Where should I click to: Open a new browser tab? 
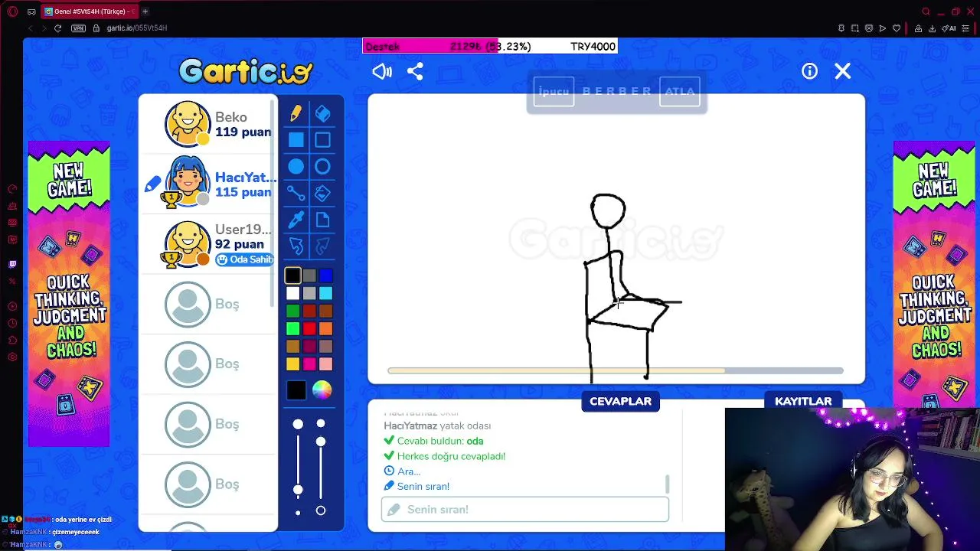pyautogui.click(x=145, y=11)
